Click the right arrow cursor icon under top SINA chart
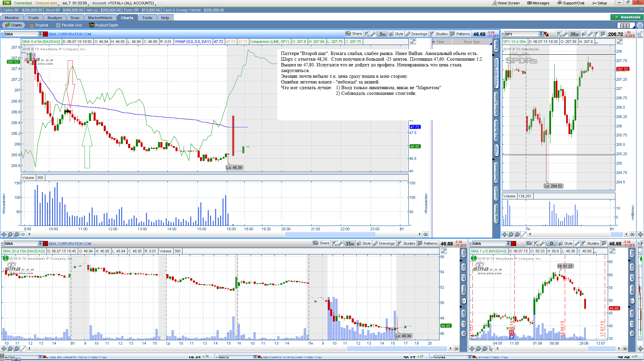This screenshot has width=644, height=361. [x=23, y=234]
